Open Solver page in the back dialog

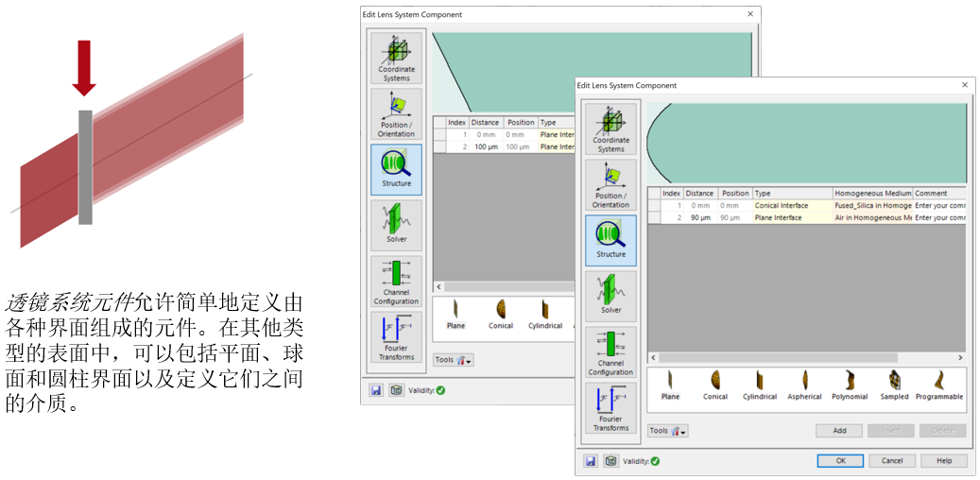point(396,224)
